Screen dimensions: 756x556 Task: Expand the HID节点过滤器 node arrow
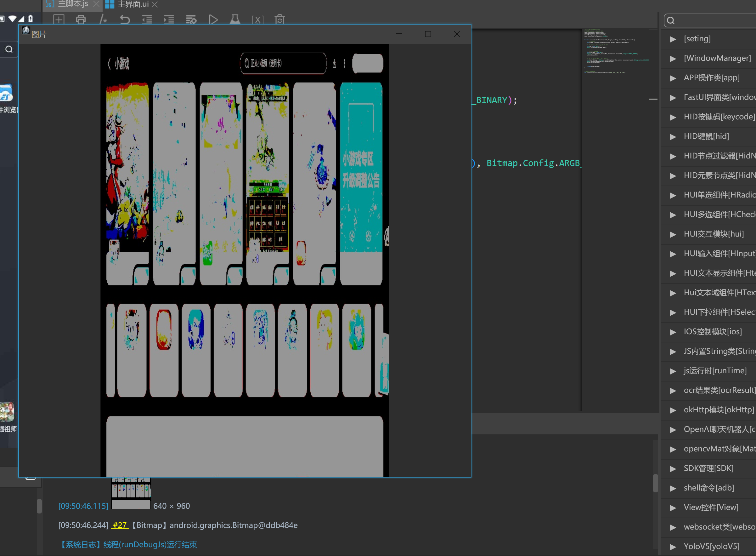click(673, 156)
